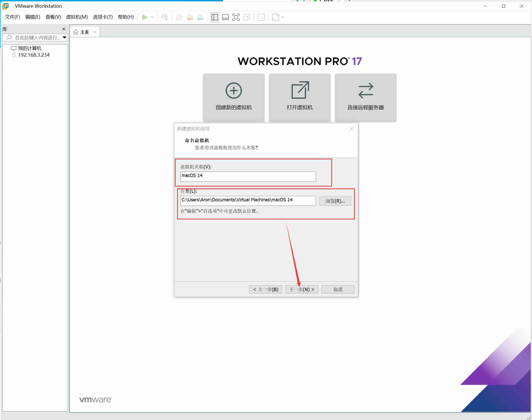
Task: Click the 虚拟机名称 field containing macOS 14
Action: (248, 176)
